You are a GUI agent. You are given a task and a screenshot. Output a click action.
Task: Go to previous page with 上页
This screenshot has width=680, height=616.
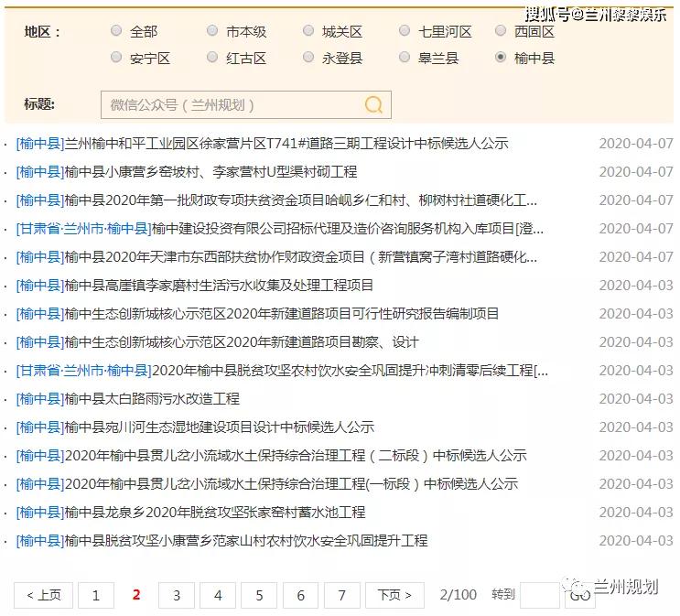43,595
